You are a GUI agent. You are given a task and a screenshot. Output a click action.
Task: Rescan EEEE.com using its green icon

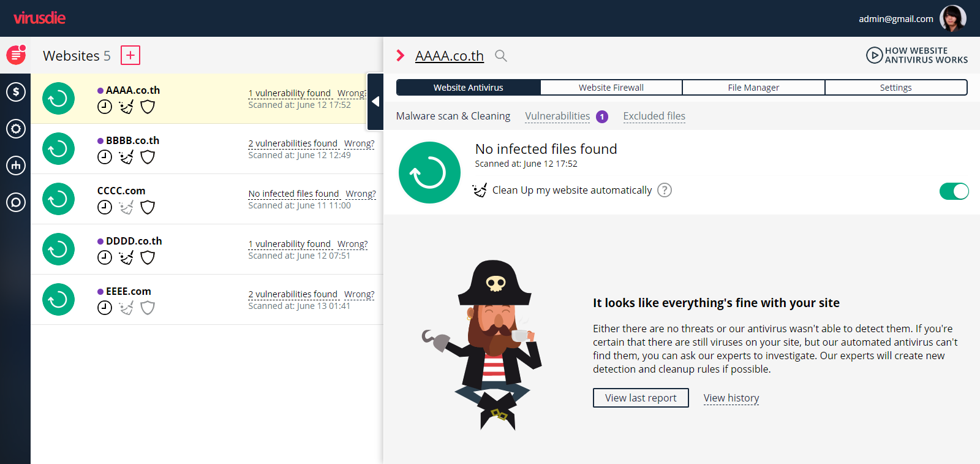(x=58, y=300)
